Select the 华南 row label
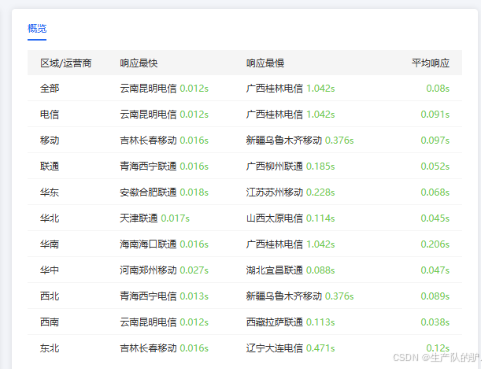Image resolution: width=486 pixels, height=369 pixels. point(50,244)
